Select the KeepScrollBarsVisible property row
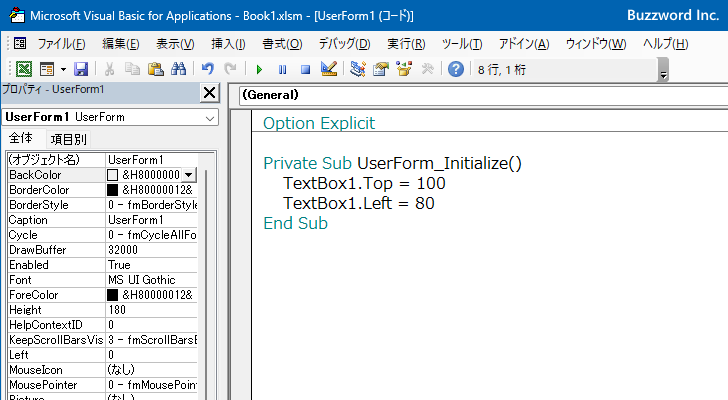Image resolution: width=728 pixels, height=400 pixels. 102,340
